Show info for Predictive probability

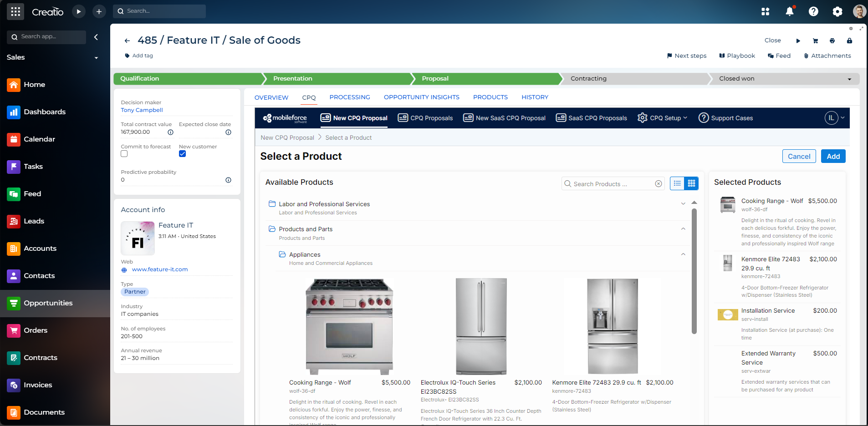[228, 180]
